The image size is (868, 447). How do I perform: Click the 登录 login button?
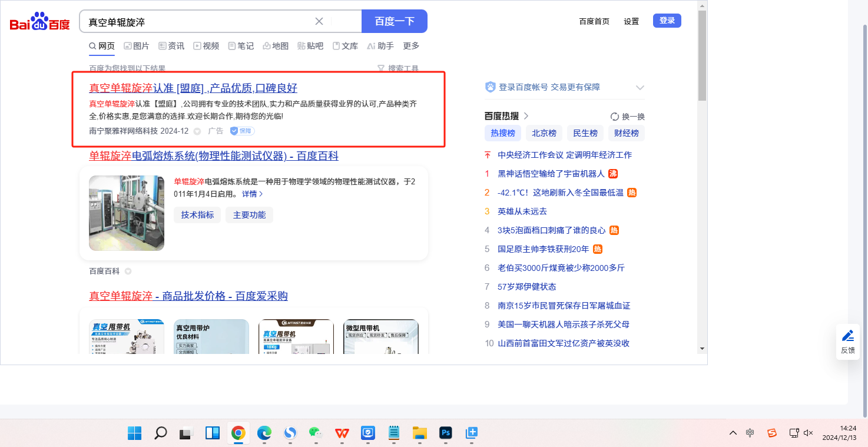pyautogui.click(x=667, y=21)
